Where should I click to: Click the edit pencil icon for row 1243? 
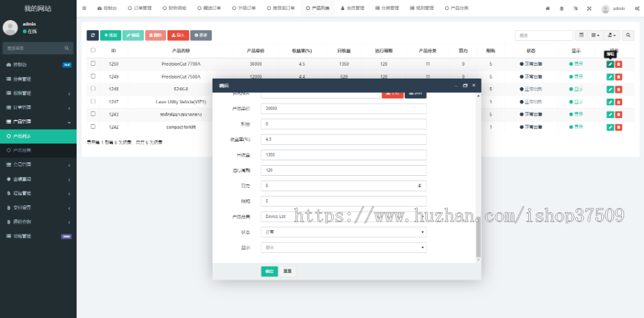pos(610,114)
